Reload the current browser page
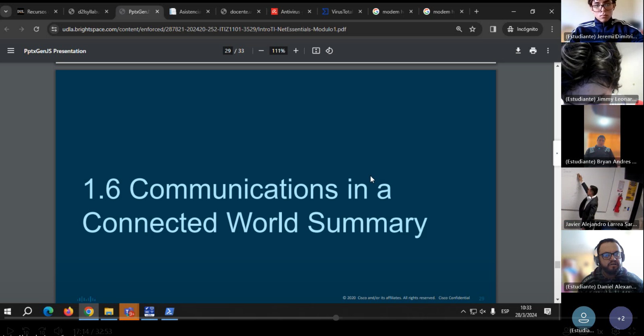 click(36, 29)
